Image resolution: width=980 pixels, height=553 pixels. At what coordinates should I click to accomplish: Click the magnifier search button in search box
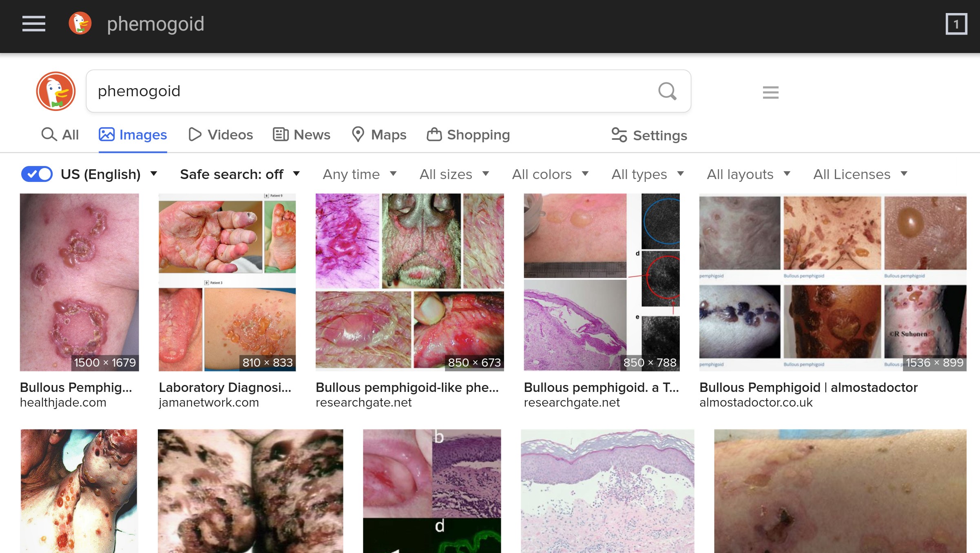click(667, 91)
